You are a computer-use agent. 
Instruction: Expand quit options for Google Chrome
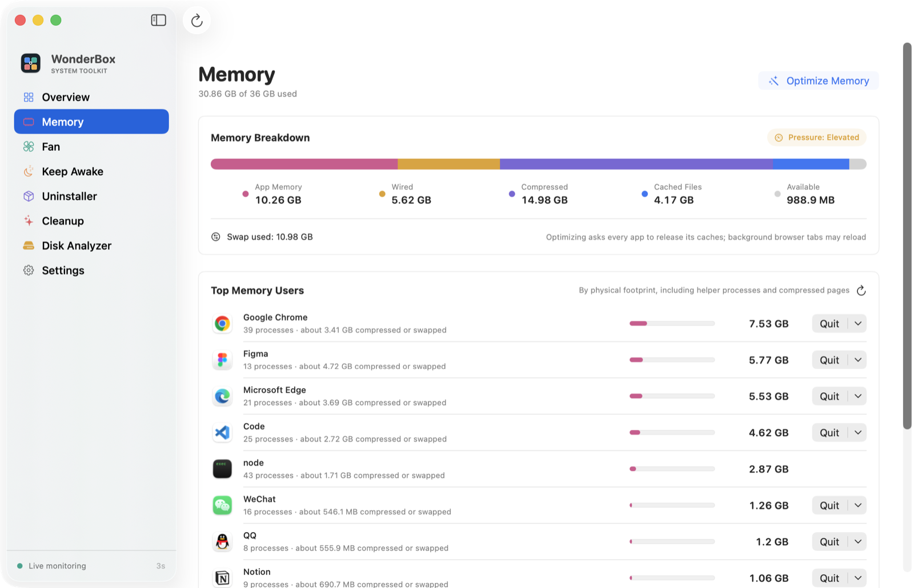pos(858,324)
